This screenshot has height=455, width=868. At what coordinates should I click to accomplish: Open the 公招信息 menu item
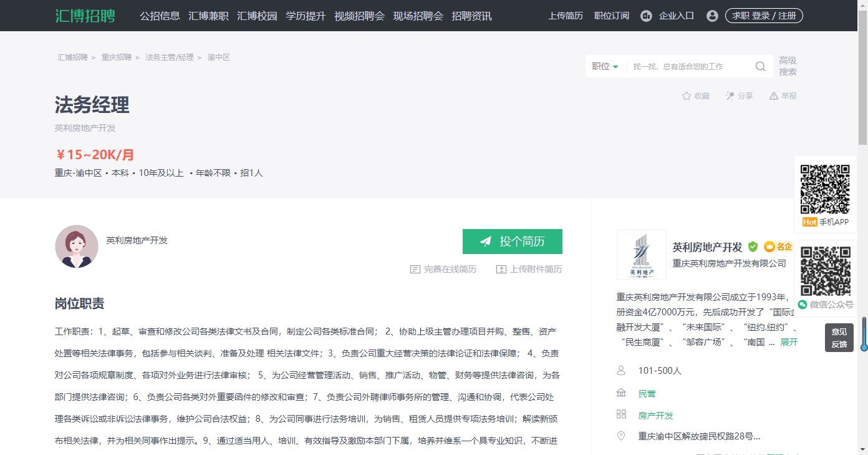(x=160, y=16)
